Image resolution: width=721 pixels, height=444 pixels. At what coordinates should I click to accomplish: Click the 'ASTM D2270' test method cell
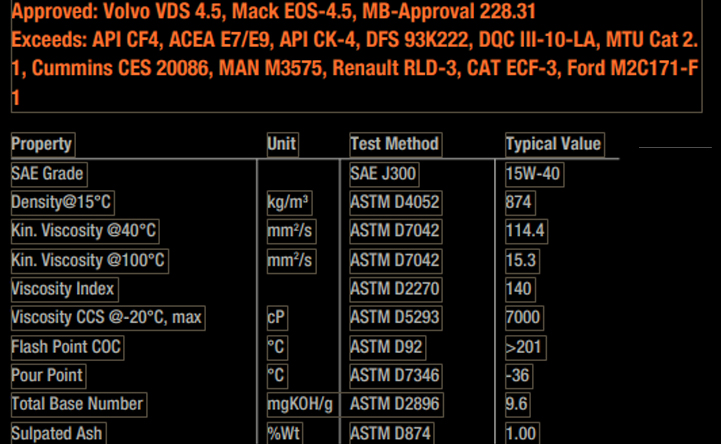[x=395, y=290]
